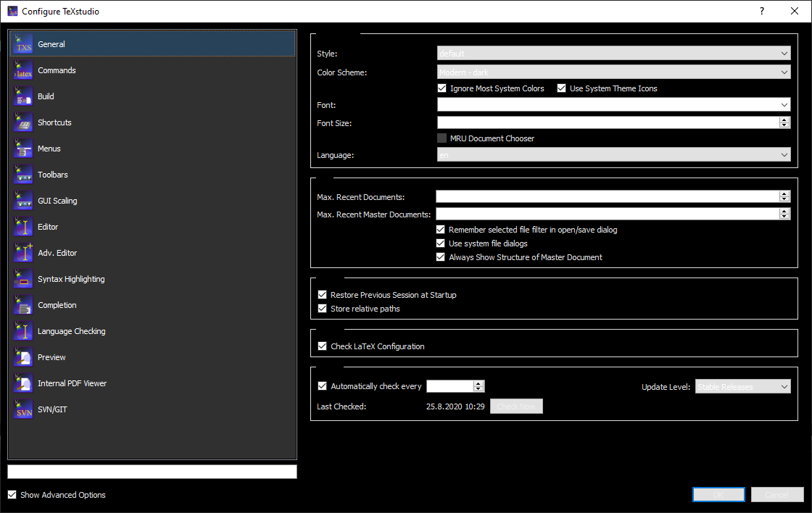This screenshot has height=513, width=812.
Task: Click the TeXstudio title bar icon
Action: pos(12,11)
